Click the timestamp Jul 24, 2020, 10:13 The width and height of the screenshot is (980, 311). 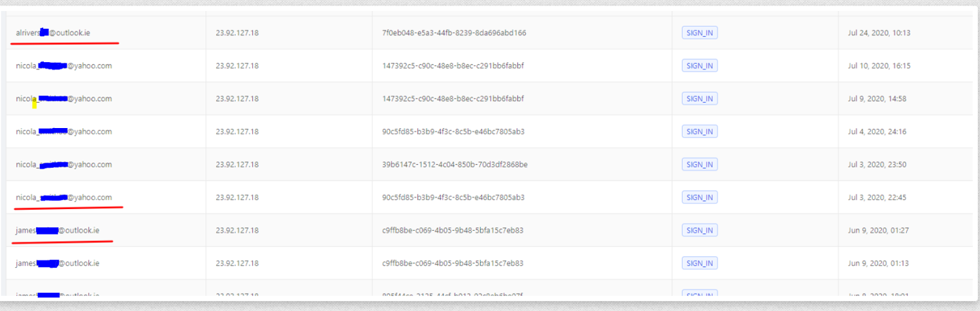tap(879, 33)
